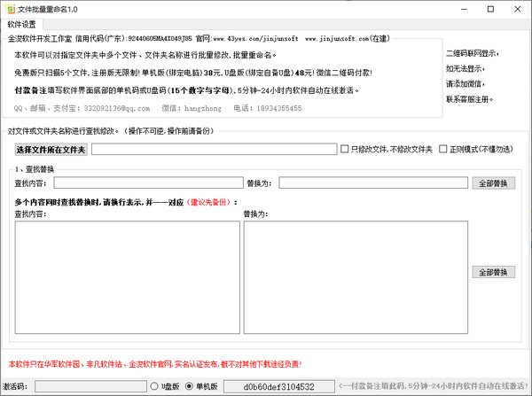Click the 付款备注 instruction line
Image resolution: width=532 pixels, height=396 pixels.
click(x=187, y=90)
